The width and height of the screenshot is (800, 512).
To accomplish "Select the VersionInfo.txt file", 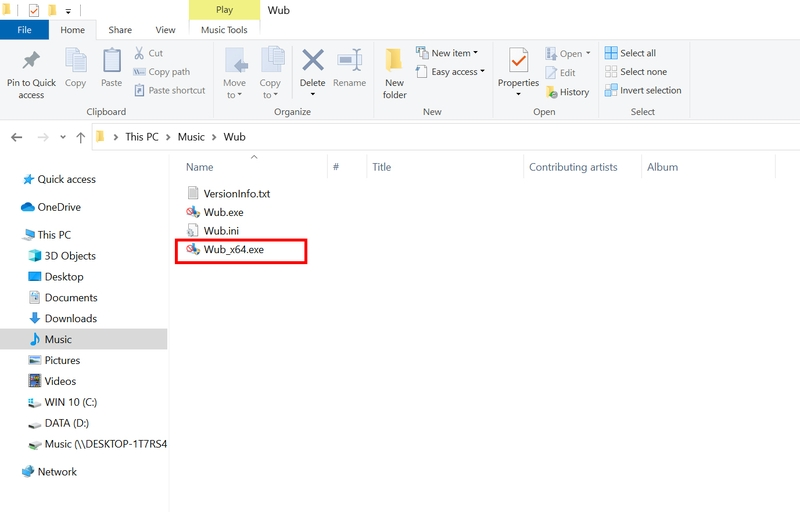I will pos(229,193).
